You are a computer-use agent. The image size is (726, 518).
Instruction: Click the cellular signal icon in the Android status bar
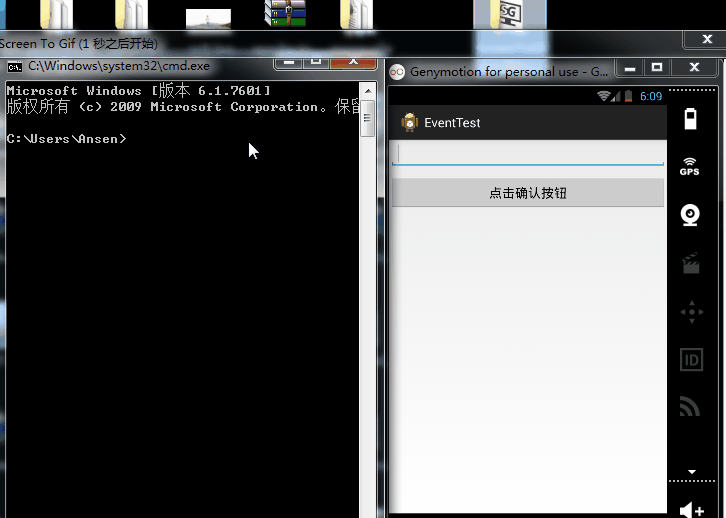[616, 96]
